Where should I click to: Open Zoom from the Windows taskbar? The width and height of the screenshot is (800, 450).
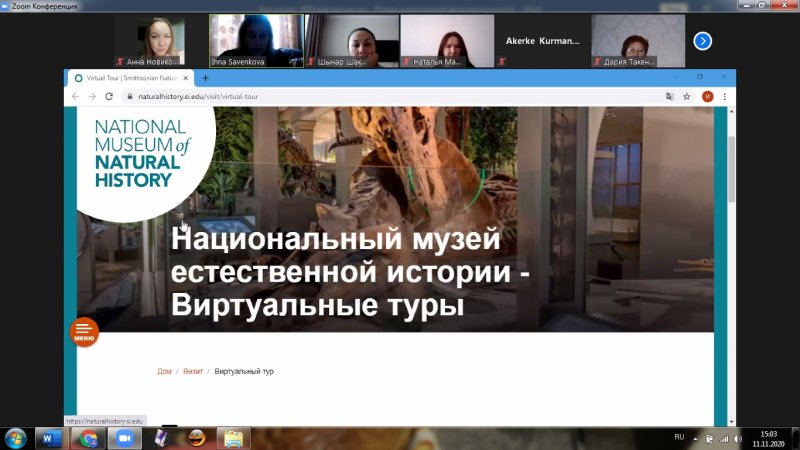(126, 438)
